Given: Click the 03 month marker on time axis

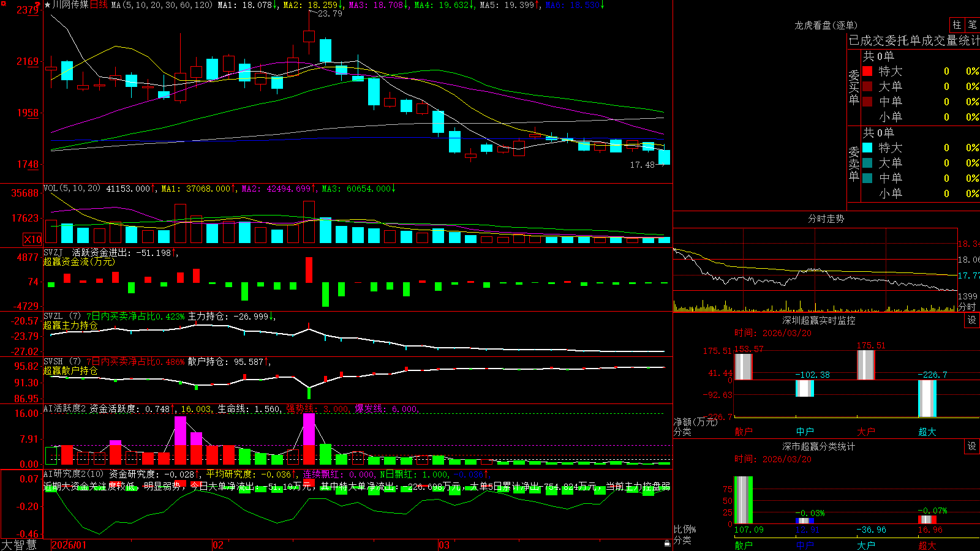Looking at the screenshot, I should (444, 545).
